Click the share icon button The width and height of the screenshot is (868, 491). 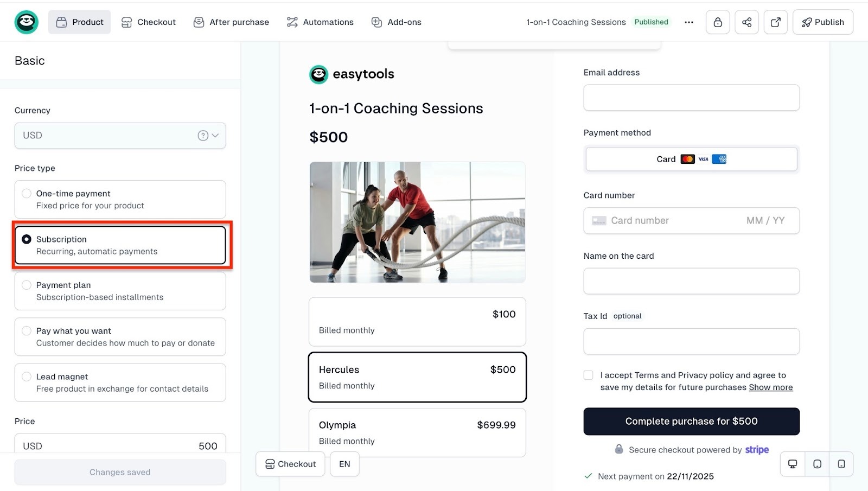tap(746, 22)
